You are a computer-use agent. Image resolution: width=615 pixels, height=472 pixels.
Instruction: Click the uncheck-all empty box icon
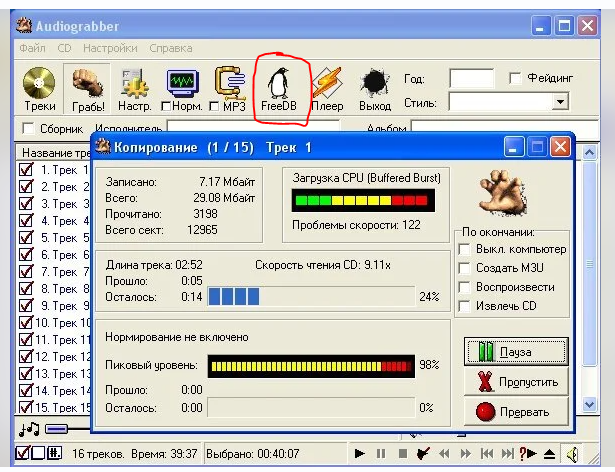(38, 453)
